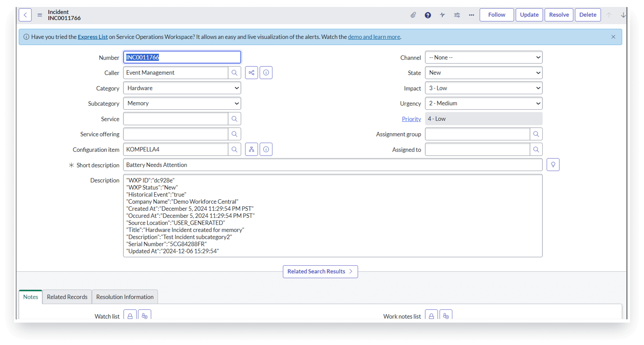Screen dimensions: 644x345
Task: Look up Service using search icon
Action: click(234, 119)
